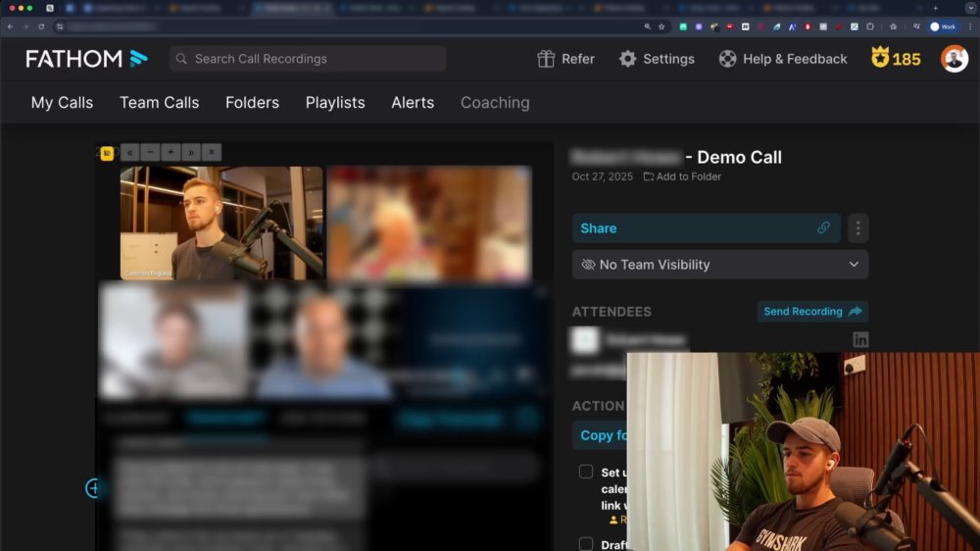This screenshot has width=980, height=551.
Task: Expand the No Team Visibility dropdown
Action: [x=720, y=265]
